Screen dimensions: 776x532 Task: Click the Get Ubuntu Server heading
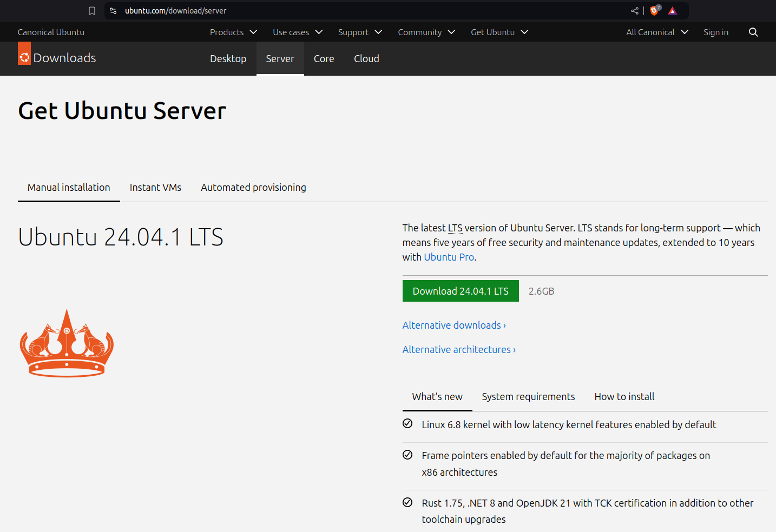click(122, 111)
